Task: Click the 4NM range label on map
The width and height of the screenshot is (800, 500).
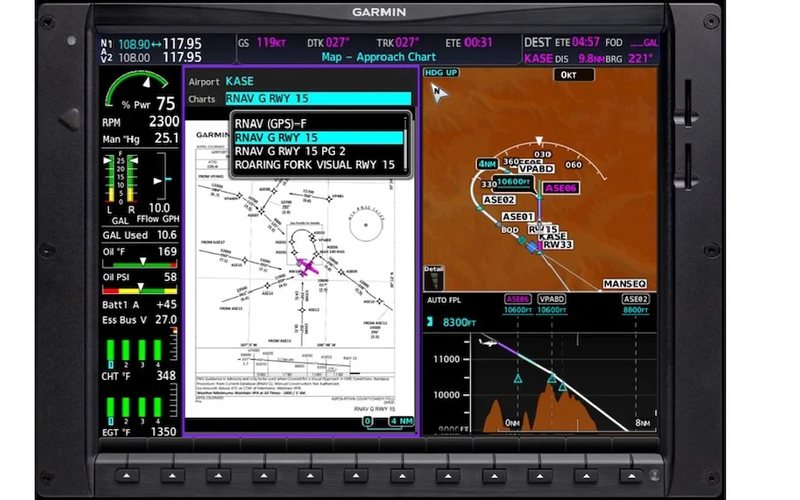Action: 487,164
